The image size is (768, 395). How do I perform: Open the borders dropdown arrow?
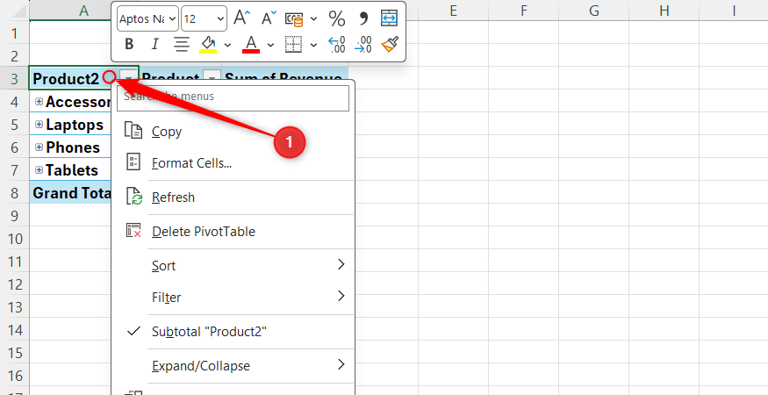click(314, 45)
